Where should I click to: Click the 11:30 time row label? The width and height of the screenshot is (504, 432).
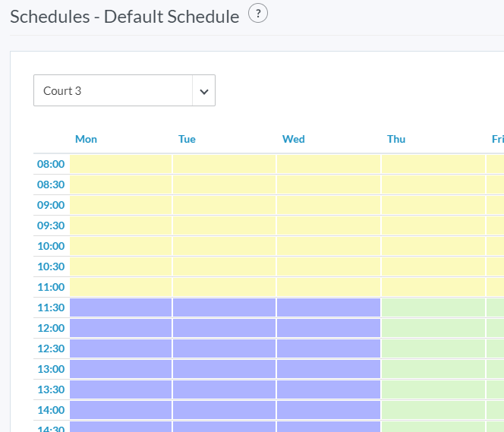(51, 307)
